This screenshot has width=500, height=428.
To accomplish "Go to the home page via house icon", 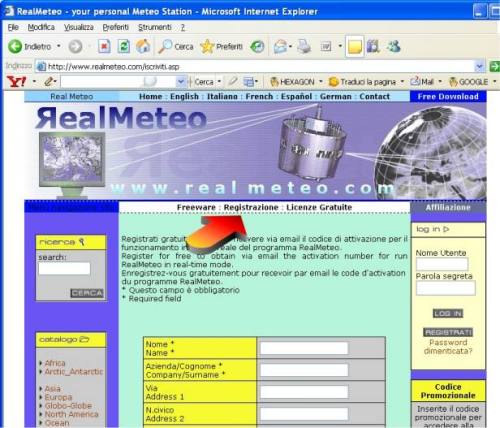I will pos(143,46).
